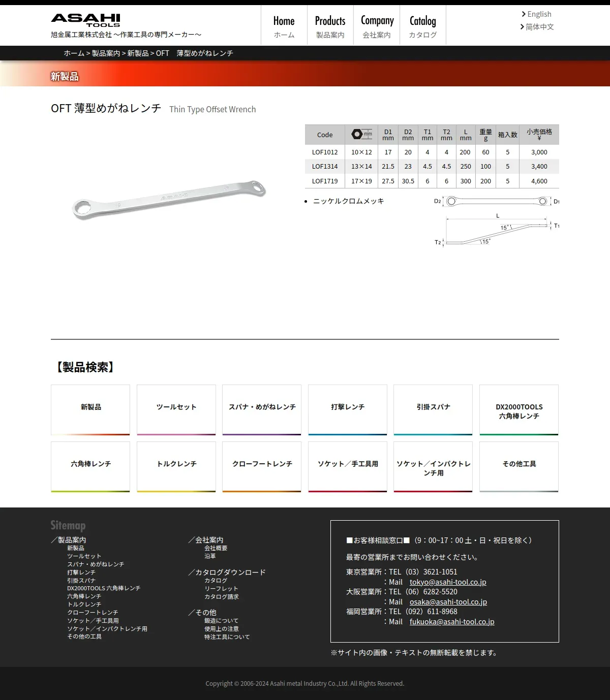Open the クローフートレンチ search card

coord(262,467)
